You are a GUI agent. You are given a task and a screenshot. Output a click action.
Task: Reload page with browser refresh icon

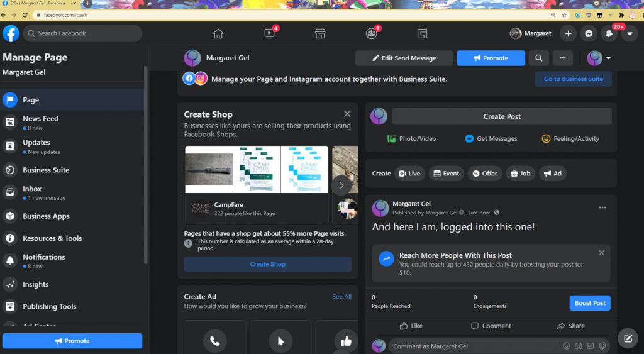pos(25,15)
